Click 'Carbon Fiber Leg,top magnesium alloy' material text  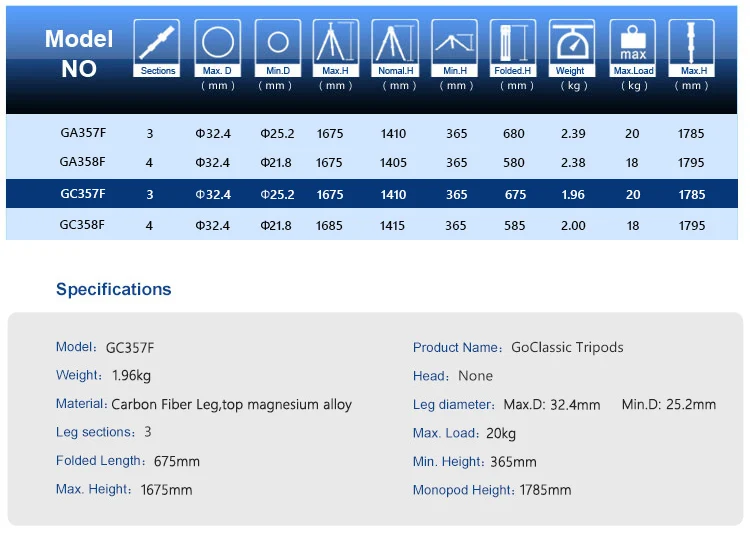pos(232,405)
